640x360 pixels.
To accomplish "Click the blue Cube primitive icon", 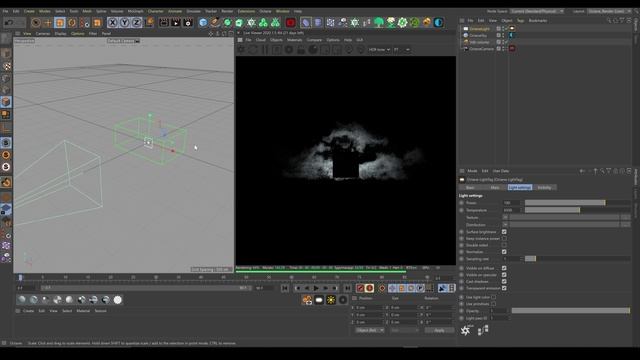I will click(203, 22).
